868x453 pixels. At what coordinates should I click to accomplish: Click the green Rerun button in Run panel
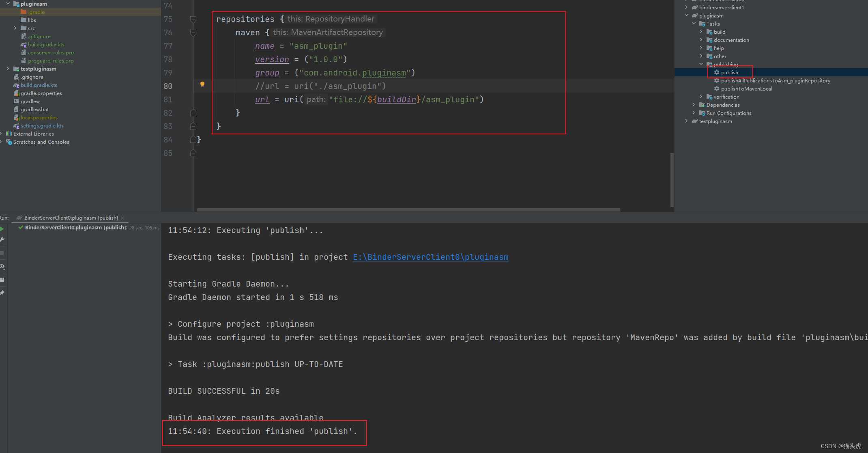pos(2,229)
